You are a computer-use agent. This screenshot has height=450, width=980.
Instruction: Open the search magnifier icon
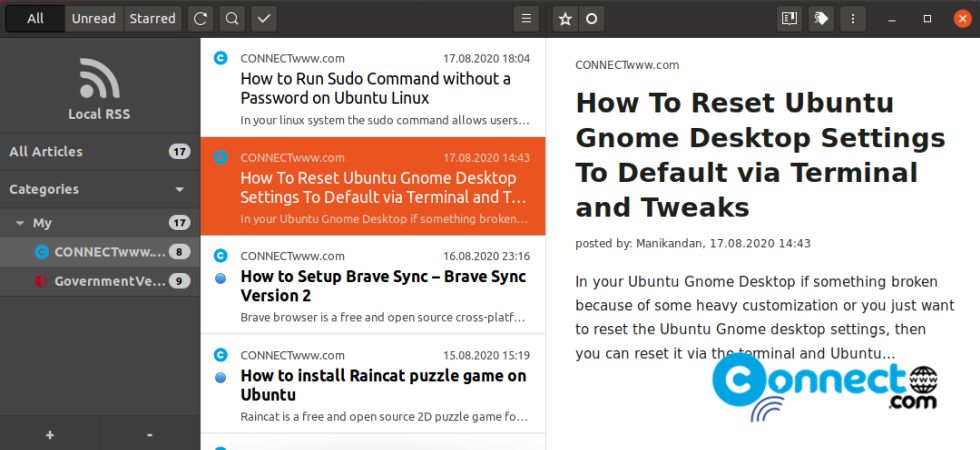tap(232, 19)
